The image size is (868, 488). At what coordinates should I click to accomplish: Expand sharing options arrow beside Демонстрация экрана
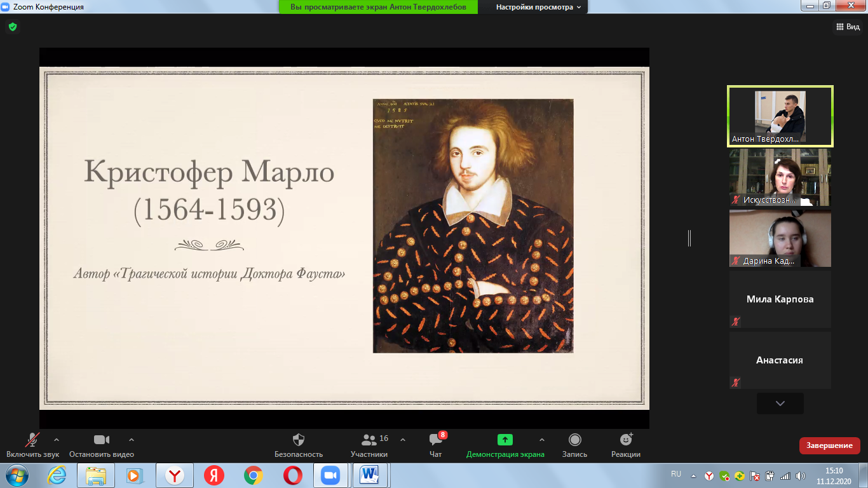(541, 439)
